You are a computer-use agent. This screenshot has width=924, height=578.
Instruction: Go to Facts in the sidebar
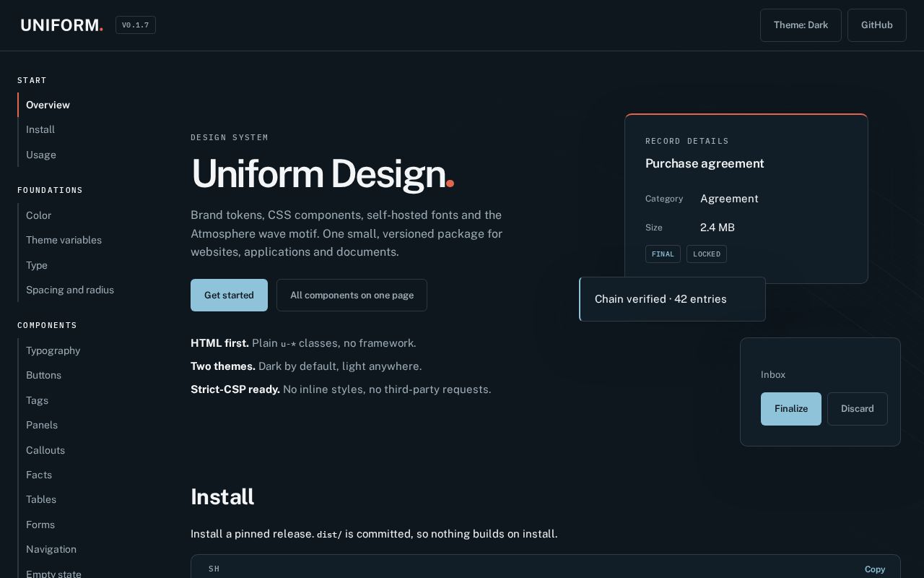pos(39,475)
